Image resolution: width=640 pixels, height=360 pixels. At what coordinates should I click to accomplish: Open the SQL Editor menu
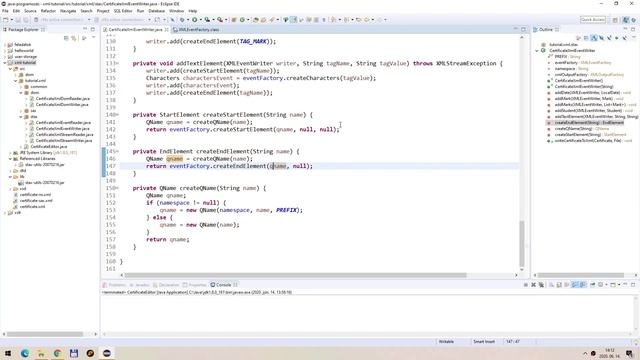[x=123, y=11]
